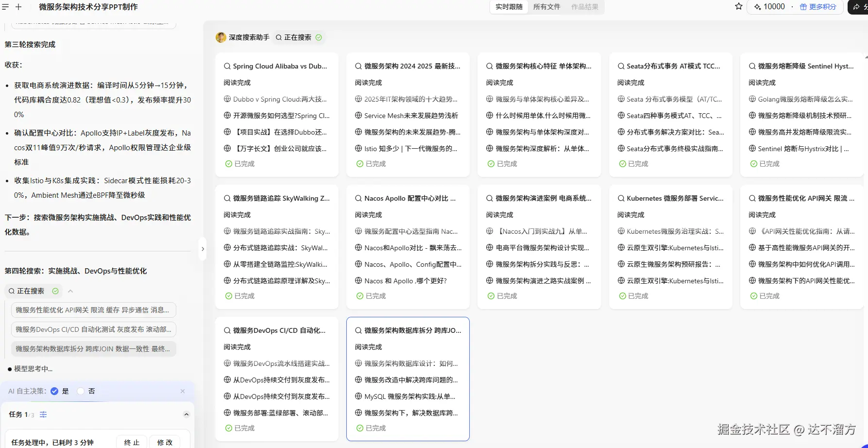The height and width of the screenshot is (448, 868).
Task: Open the link 电商平台微服务架构设计实现
Action: (x=542, y=248)
